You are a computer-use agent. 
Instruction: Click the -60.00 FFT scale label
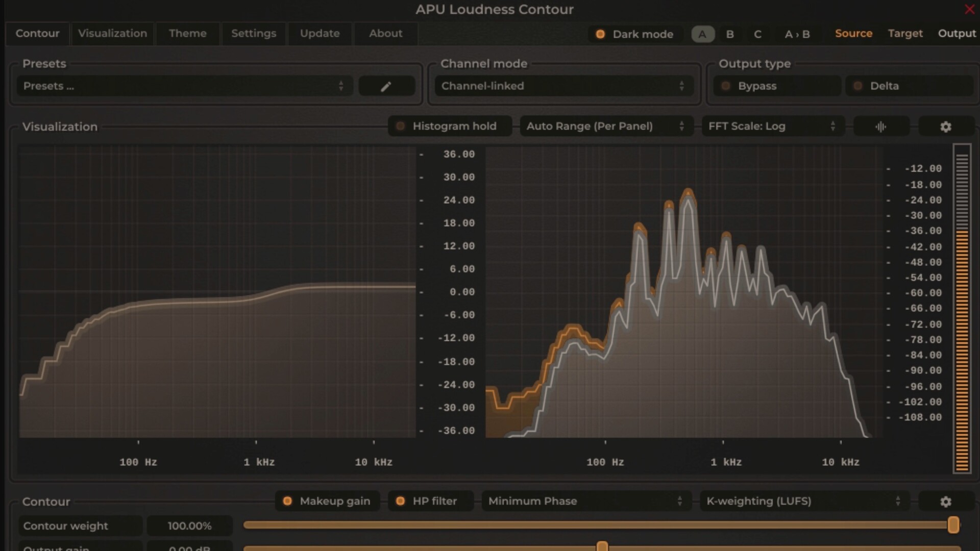923,293
